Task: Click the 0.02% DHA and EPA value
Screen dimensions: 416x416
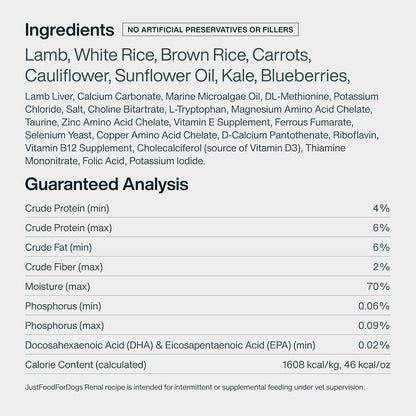Action: [x=374, y=345]
